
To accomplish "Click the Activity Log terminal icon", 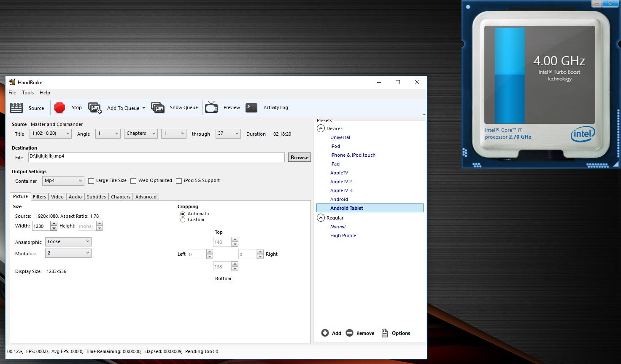I will tap(251, 107).
